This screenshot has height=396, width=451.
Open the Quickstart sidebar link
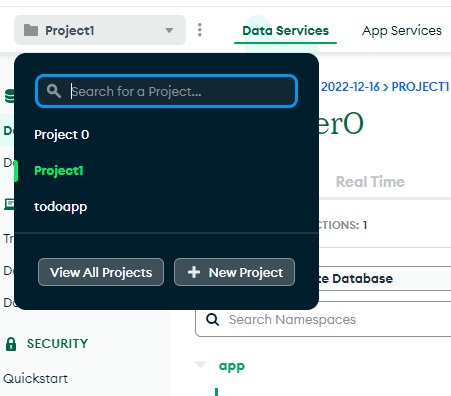(35, 379)
